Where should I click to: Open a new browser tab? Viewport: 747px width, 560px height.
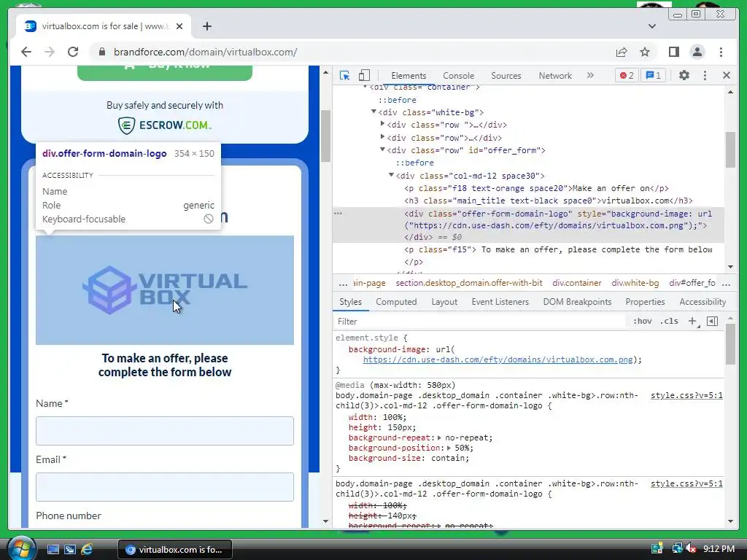point(206,26)
